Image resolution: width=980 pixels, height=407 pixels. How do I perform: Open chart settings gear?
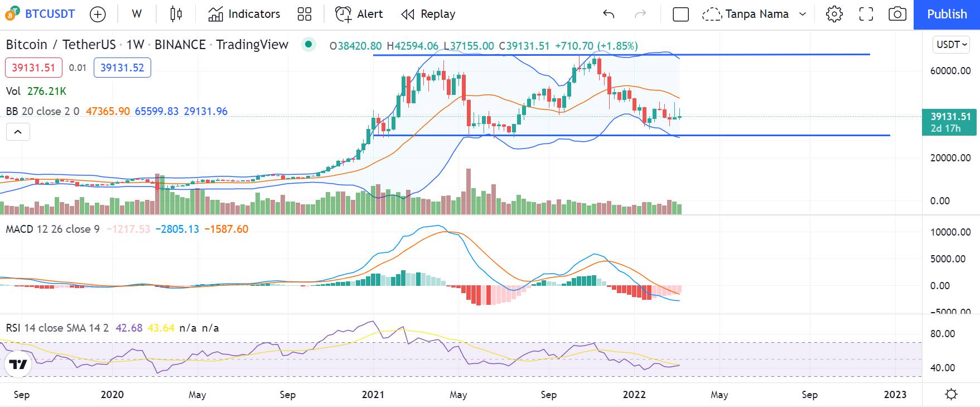pos(834,14)
